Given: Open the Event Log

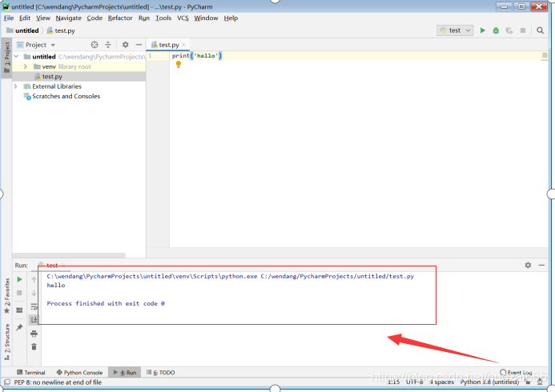Looking at the screenshot, I should [516, 373].
